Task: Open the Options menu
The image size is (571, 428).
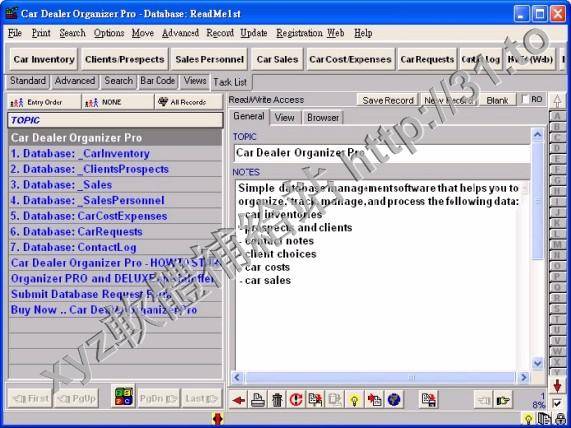Action: tap(109, 33)
